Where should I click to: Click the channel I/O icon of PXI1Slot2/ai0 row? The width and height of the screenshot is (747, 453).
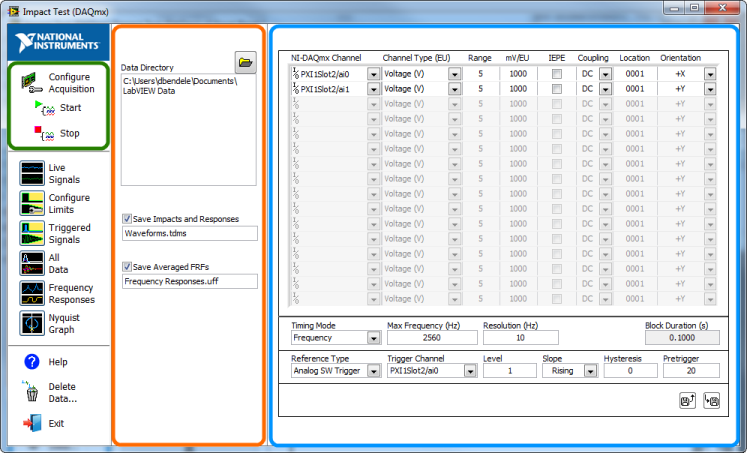295,74
